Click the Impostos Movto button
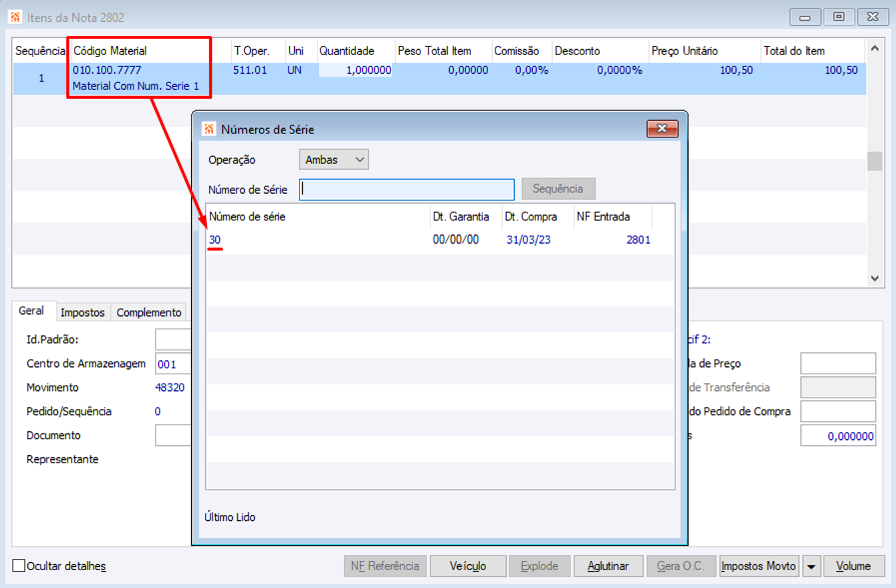The height and width of the screenshot is (588, 896). click(759, 566)
